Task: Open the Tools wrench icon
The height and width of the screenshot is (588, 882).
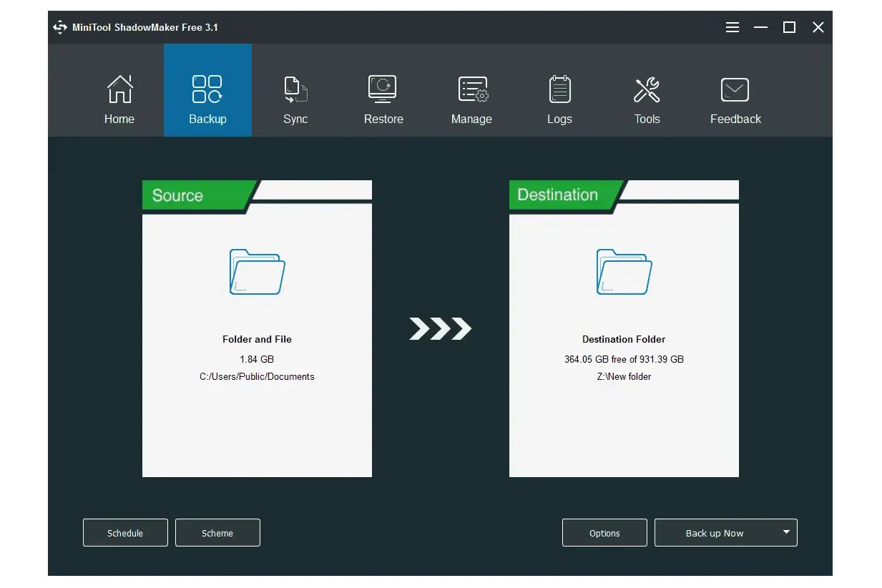Action: (x=647, y=89)
